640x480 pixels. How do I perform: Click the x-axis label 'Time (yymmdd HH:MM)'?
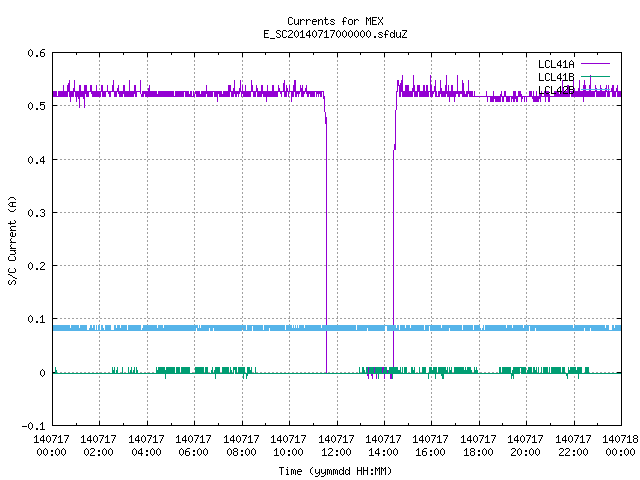pos(335,471)
